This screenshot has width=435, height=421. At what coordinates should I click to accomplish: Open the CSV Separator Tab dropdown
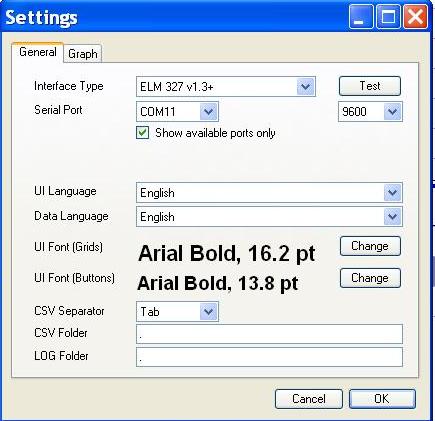177,312
